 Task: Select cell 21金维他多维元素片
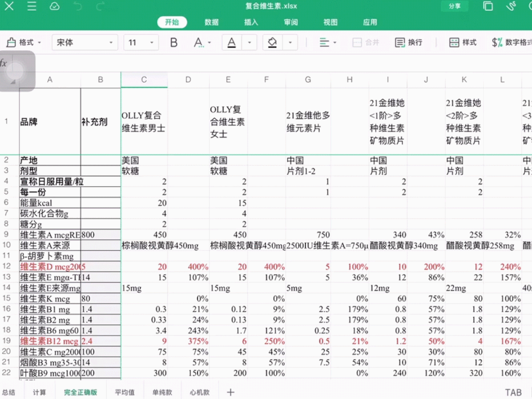[x=308, y=122]
